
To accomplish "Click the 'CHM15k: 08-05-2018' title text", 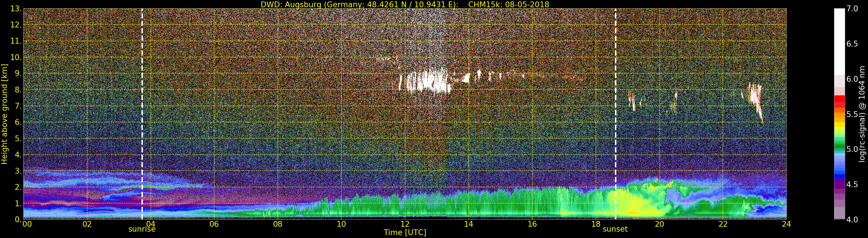I will pos(508,4).
